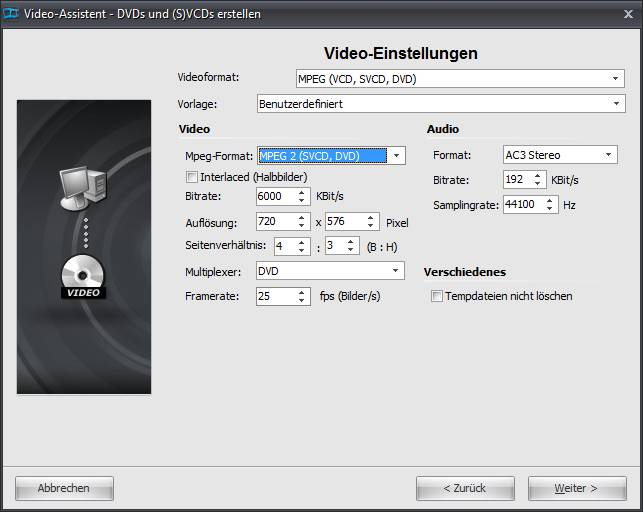Image resolution: width=643 pixels, height=512 pixels.
Task: Click the resolution width field 720
Action: pos(275,222)
